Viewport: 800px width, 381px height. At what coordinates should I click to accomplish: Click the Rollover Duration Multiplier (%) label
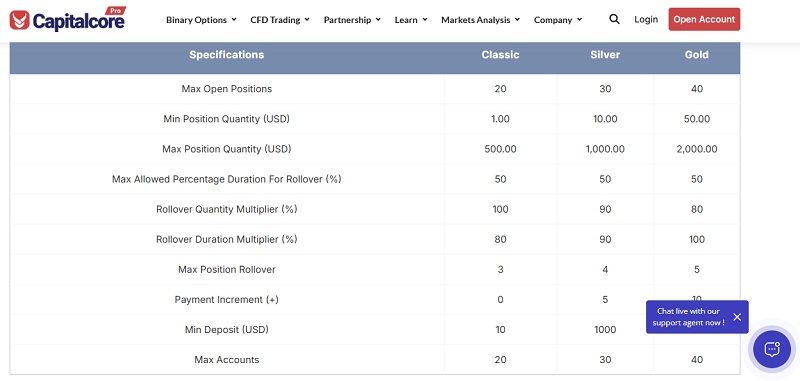click(227, 239)
